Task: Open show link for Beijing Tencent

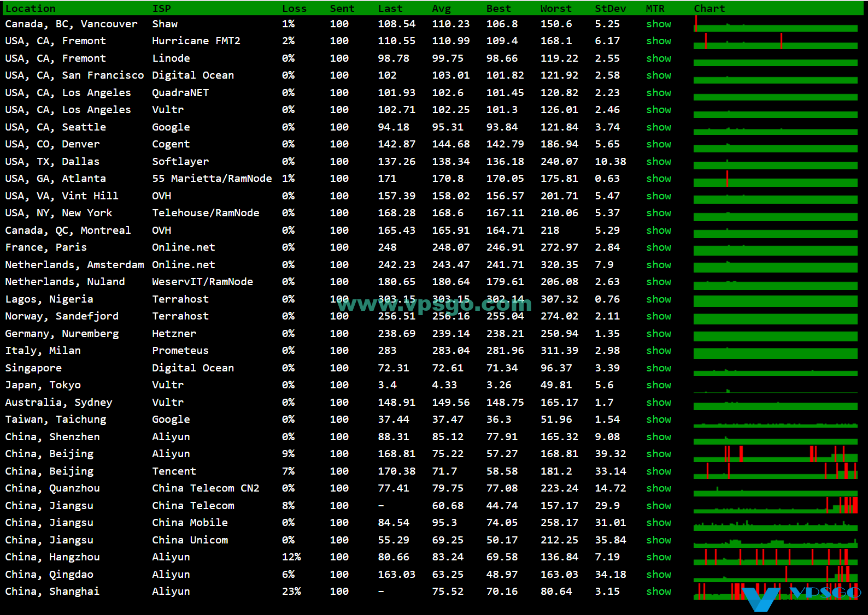Action: click(659, 471)
